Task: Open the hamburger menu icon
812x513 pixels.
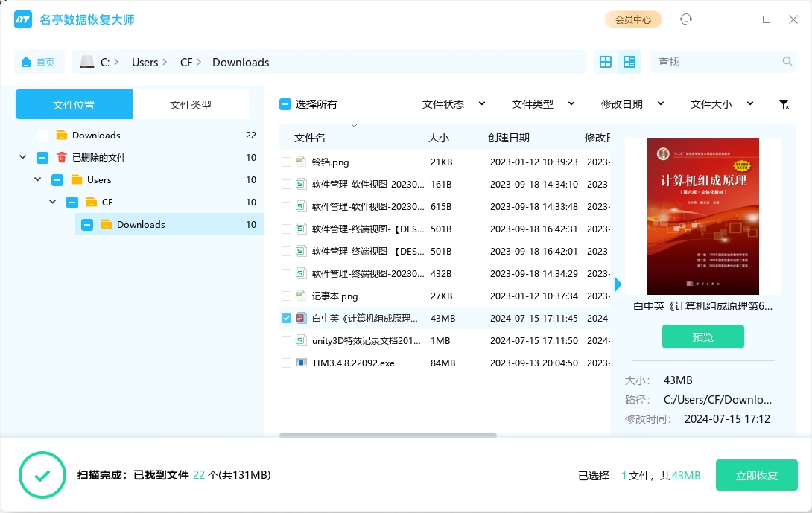Action: pos(713,19)
